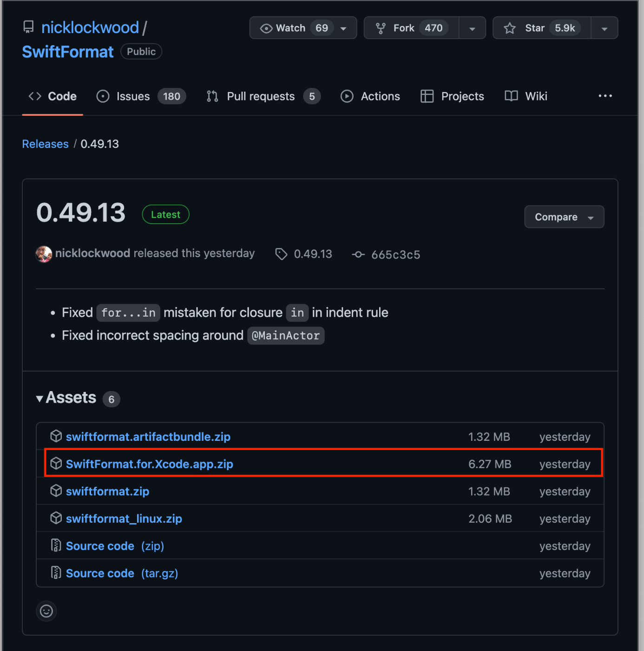This screenshot has height=651, width=644.
Task: Click package icon for swiftformat_linux.zip
Action: pos(56,518)
